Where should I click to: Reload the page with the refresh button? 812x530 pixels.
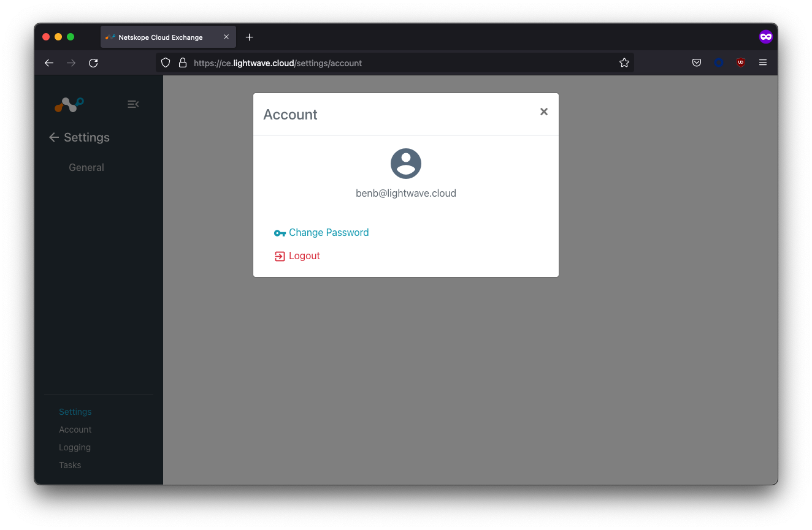coord(93,62)
